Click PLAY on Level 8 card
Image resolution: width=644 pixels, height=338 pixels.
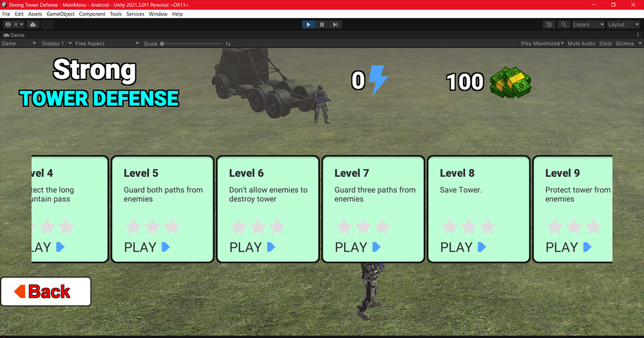click(463, 247)
